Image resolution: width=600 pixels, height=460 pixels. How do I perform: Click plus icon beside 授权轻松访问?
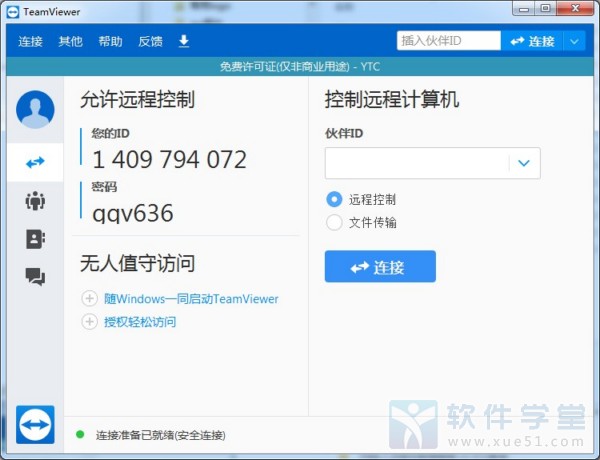click(90, 322)
